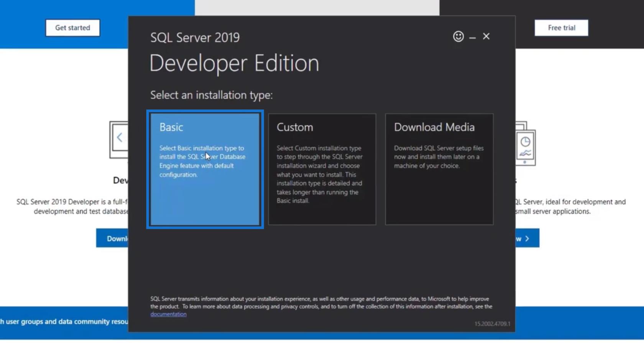Click the left arrow icon on webpage
644x361 pixels.
[x=119, y=137]
